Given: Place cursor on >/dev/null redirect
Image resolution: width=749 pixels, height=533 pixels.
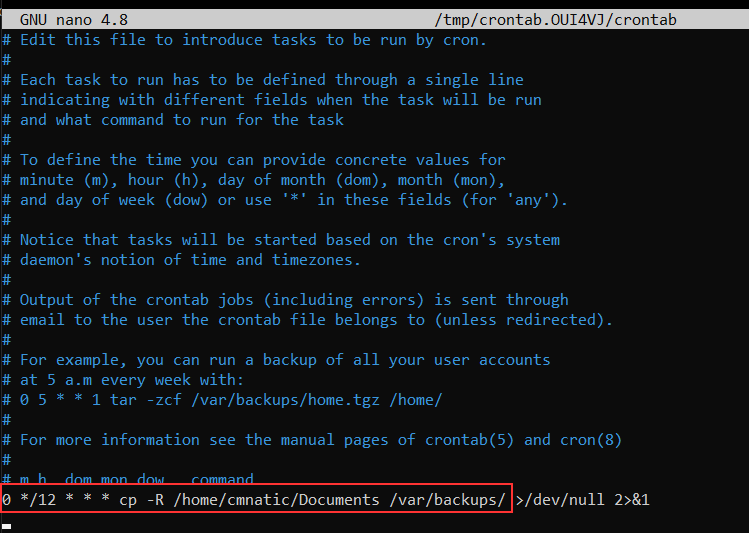Looking at the screenshot, I should click(x=560, y=499).
